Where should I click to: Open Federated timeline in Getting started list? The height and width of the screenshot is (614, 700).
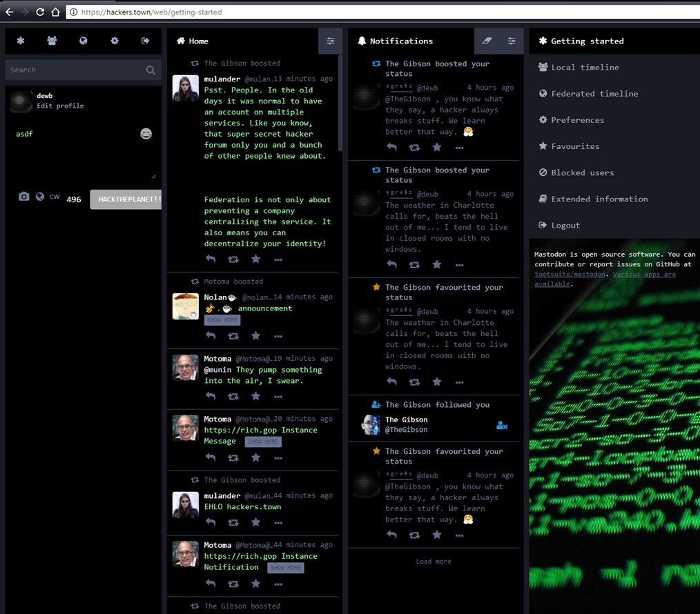coord(614,94)
